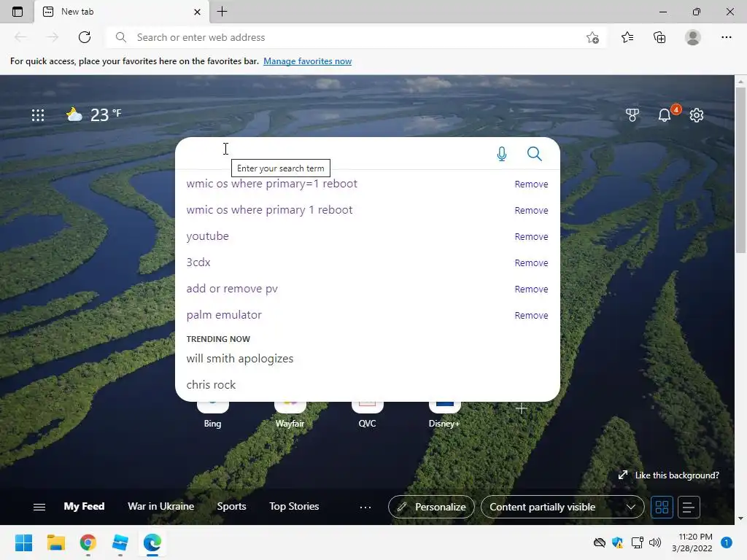Open Settings and more ellipsis menu
This screenshot has width=747, height=560.
pos(726,37)
